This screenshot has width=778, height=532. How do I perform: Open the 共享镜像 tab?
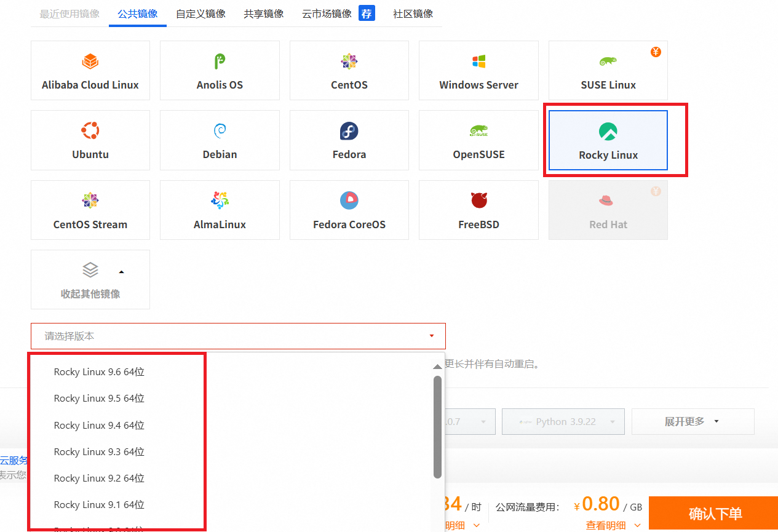[x=264, y=14]
